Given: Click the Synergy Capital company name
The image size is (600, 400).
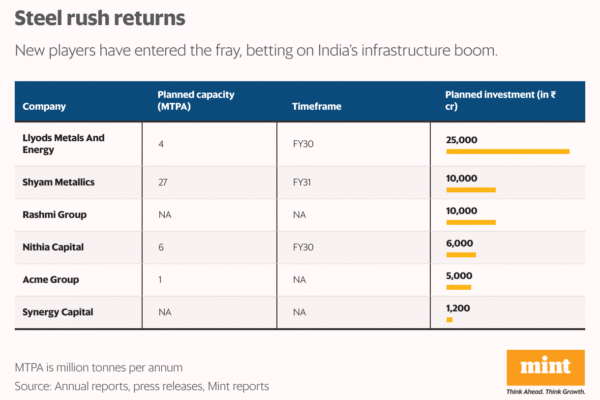Looking at the screenshot, I should click(57, 312).
